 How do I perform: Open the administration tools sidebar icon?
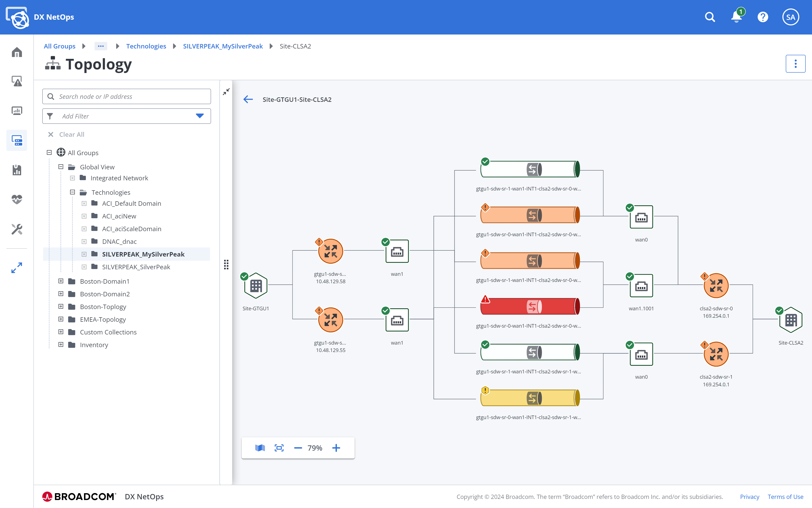(x=17, y=229)
